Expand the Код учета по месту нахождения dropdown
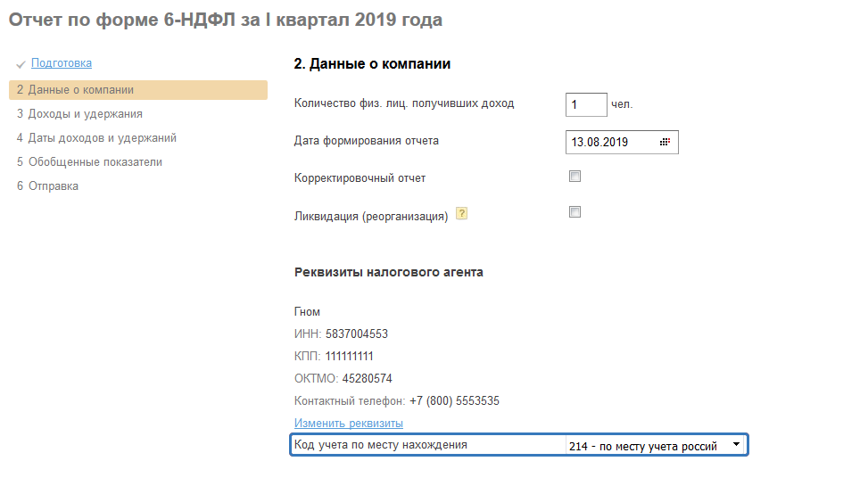Screen dimensions: 868x486 735,444
